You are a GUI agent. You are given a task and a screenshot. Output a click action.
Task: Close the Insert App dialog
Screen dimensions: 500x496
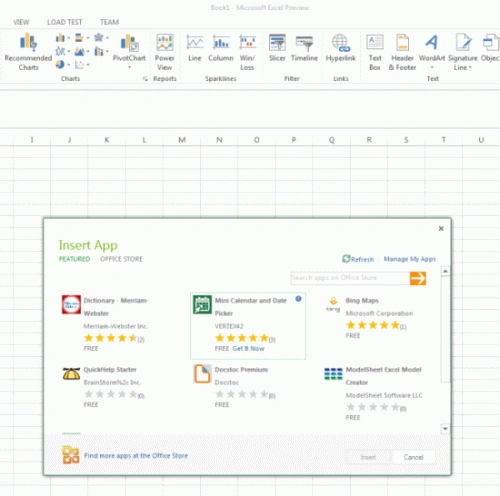pyautogui.click(x=441, y=228)
